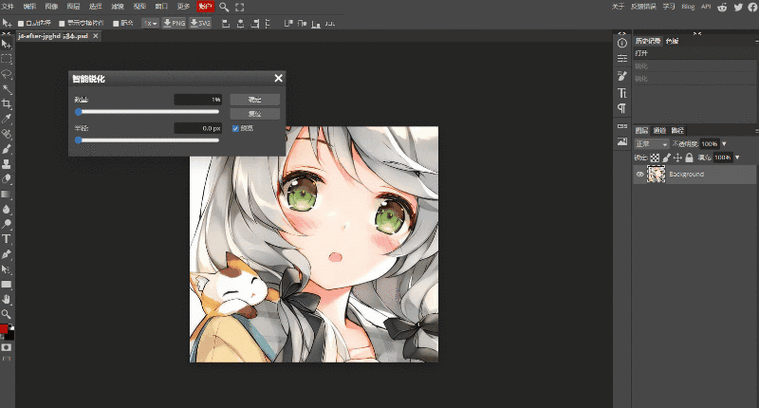The height and width of the screenshot is (408, 759).
Task: Hide the Background layer with eye icon
Action: [x=640, y=174]
